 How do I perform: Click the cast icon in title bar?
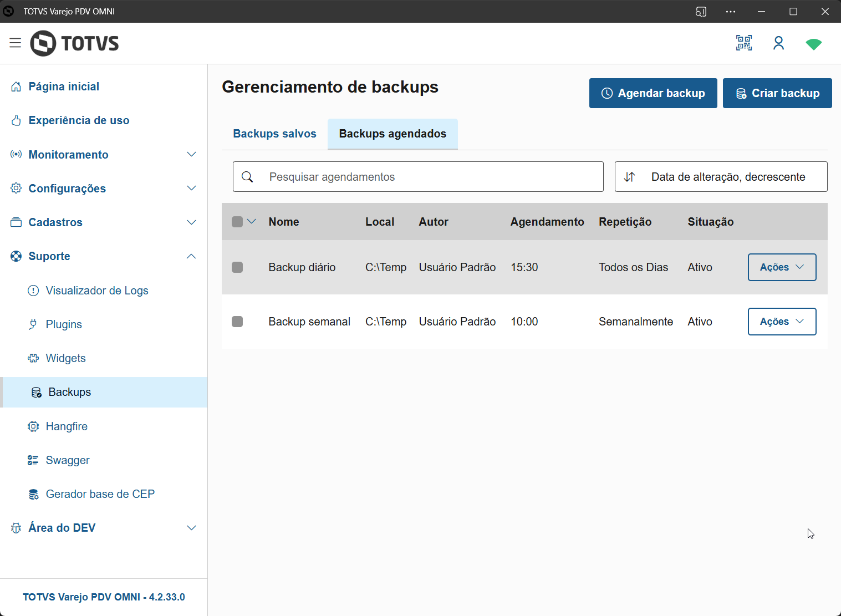point(701,12)
